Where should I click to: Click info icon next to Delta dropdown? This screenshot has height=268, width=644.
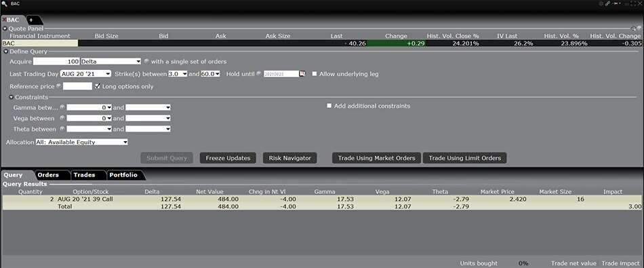[x=146, y=61]
